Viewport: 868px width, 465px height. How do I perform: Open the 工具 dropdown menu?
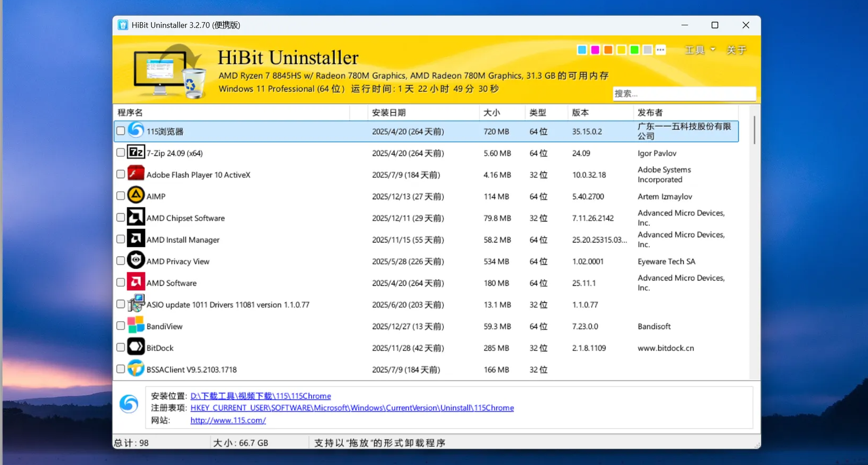click(x=699, y=50)
